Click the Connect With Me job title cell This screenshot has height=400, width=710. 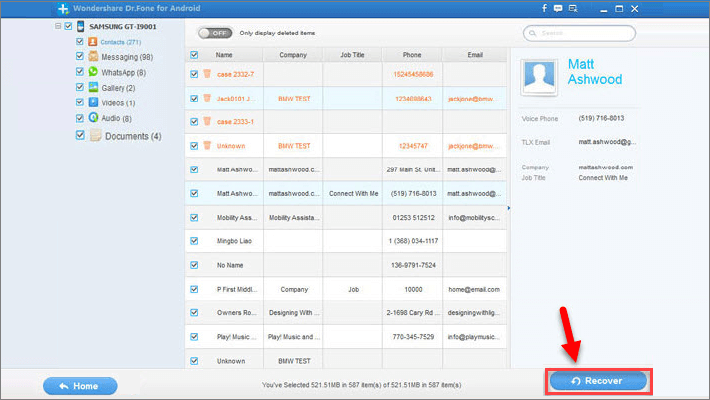[353, 193]
